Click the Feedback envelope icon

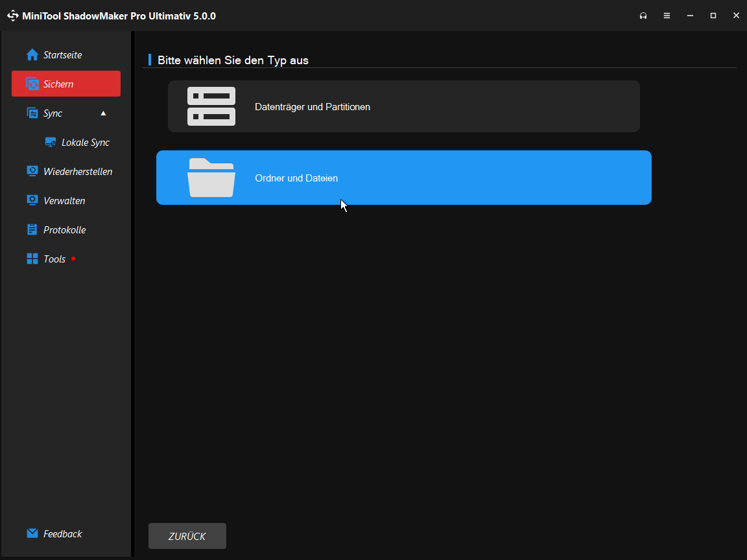(32, 533)
